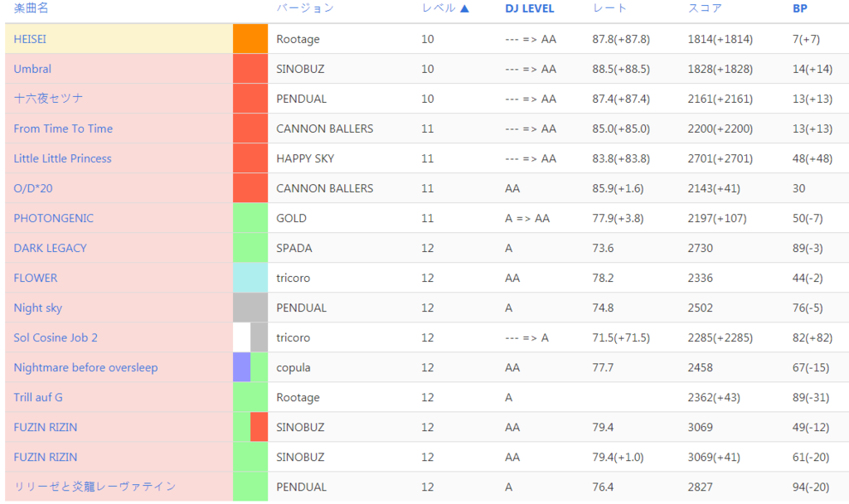Select the HAPPY SKY version cell
Image resolution: width=849 pixels, height=504 pixels.
click(x=305, y=158)
